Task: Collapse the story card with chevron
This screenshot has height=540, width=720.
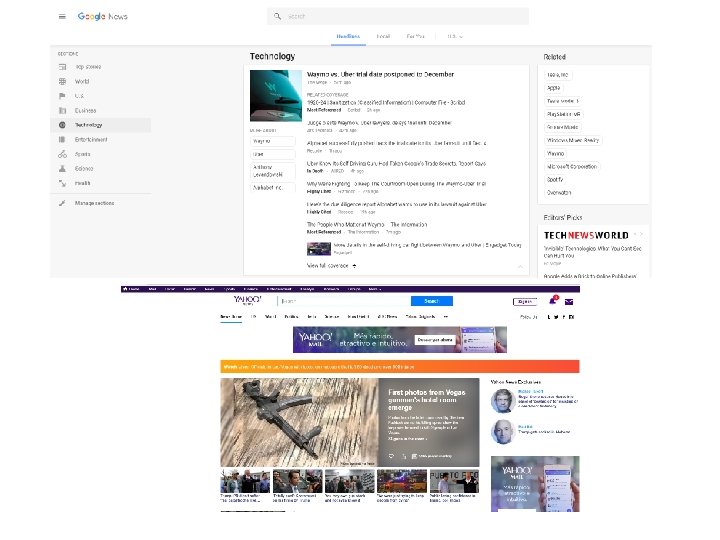Action: click(520, 266)
